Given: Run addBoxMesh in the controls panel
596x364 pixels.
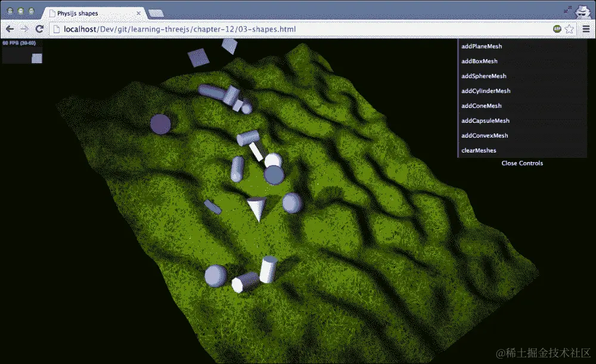Looking at the screenshot, I should click(522, 61).
